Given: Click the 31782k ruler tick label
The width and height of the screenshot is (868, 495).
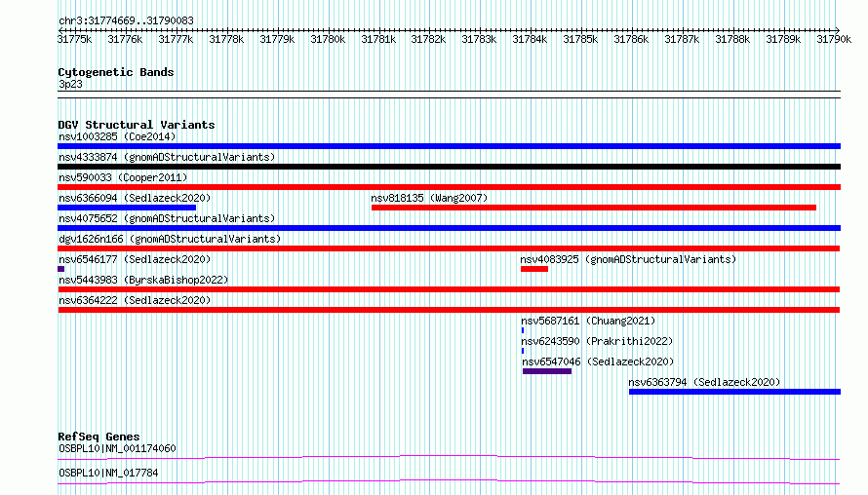Looking at the screenshot, I should [428, 39].
